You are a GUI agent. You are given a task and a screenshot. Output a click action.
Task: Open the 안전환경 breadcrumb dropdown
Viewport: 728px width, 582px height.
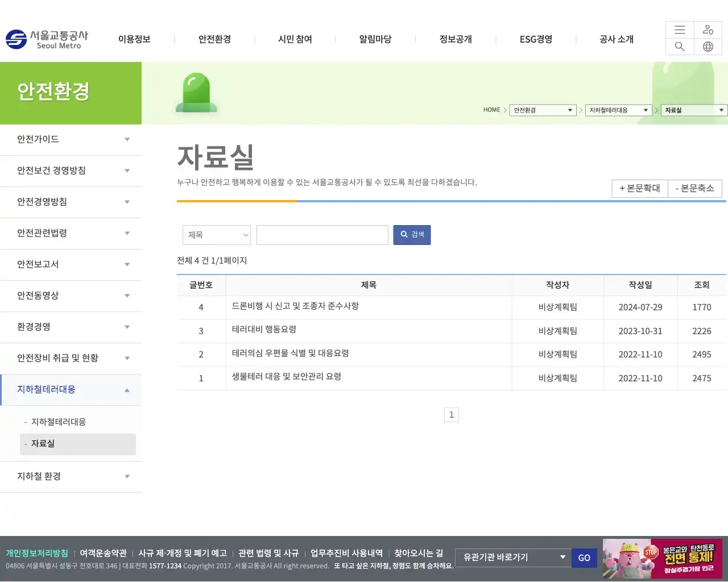543,110
